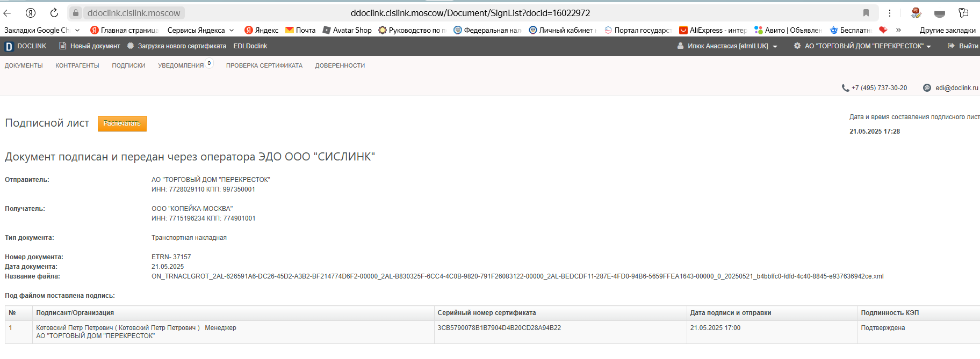Open the Личный кабинет bookmark

(x=563, y=30)
